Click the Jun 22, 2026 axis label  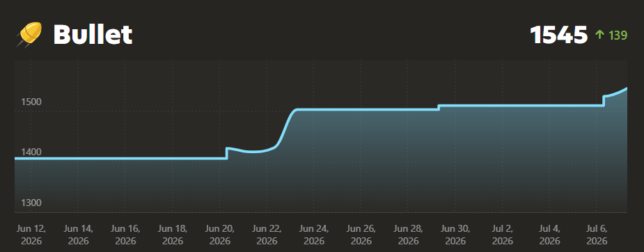pos(267,235)
